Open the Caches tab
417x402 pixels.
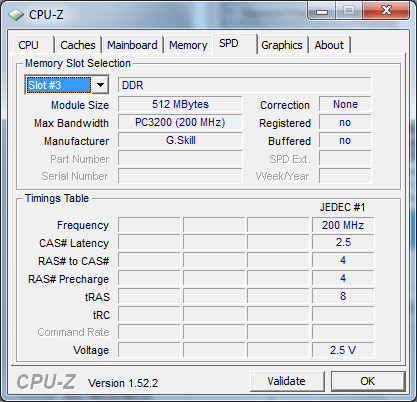pos(78,45)
